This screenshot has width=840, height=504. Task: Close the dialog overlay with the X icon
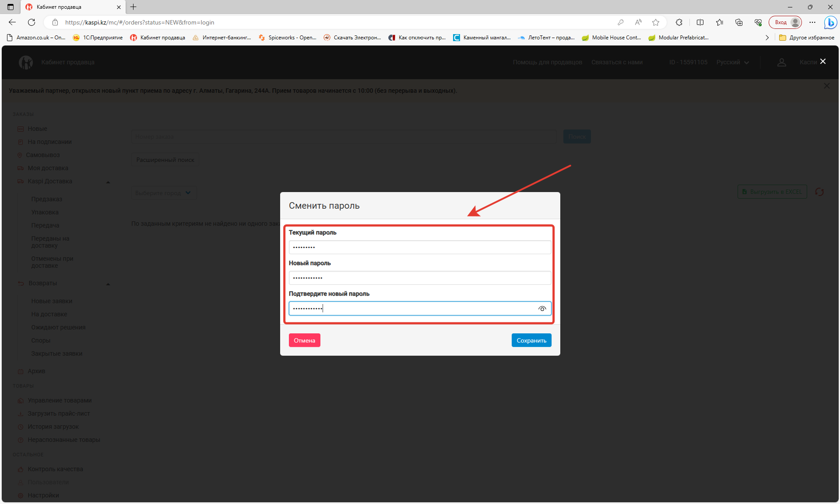point(822,62)
